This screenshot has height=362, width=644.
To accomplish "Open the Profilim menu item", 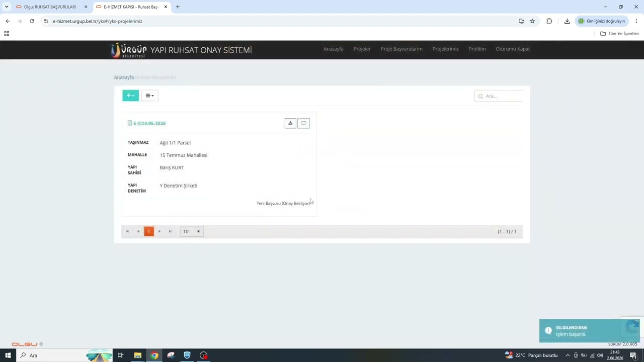I will tap(477, 49).
